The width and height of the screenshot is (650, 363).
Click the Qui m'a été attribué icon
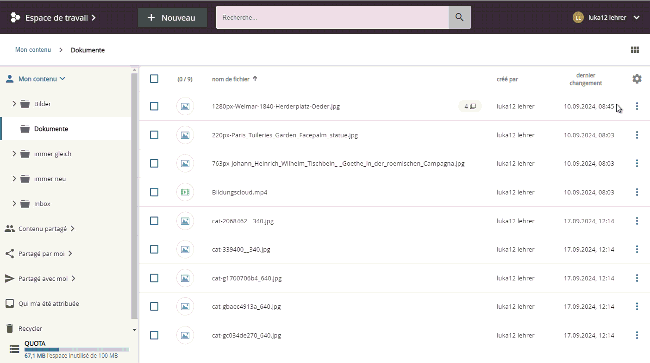pos(10,303)
